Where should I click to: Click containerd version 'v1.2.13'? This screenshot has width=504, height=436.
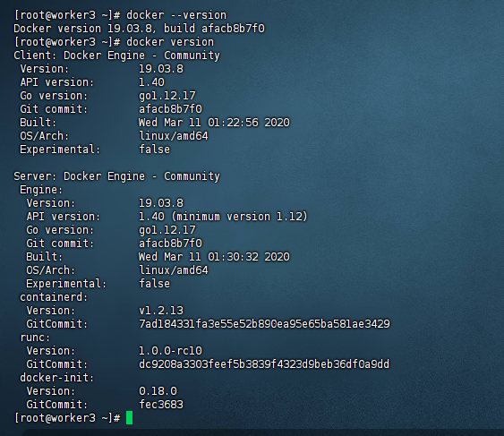161,311
